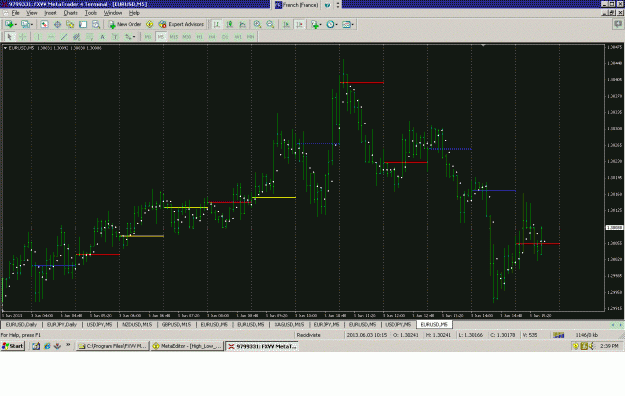625x396 pixels.
Task: Expand the New Chart dropdown arrow
Action: [x=16, y=25]
